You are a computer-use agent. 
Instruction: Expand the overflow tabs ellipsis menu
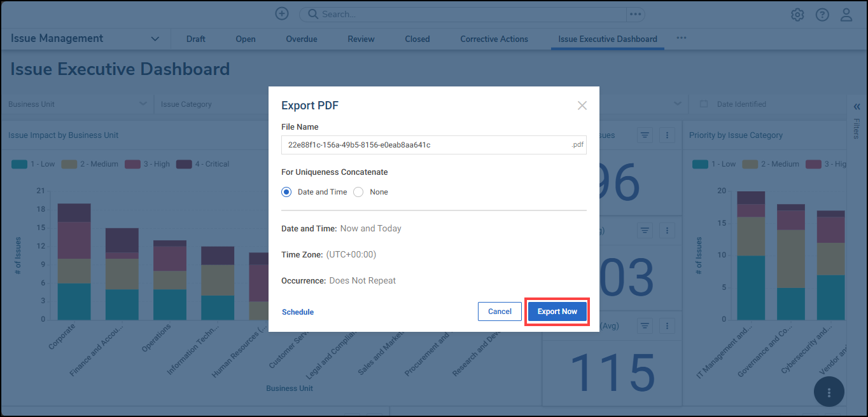(681, 38)
